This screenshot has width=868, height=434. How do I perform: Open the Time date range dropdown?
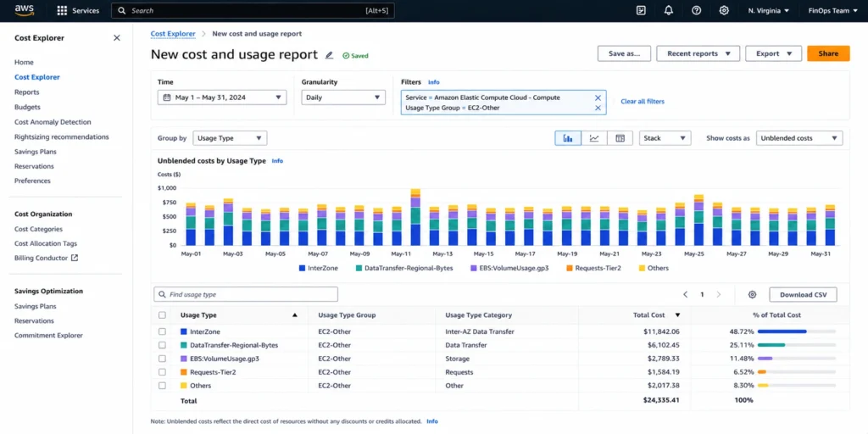point(222,97)
